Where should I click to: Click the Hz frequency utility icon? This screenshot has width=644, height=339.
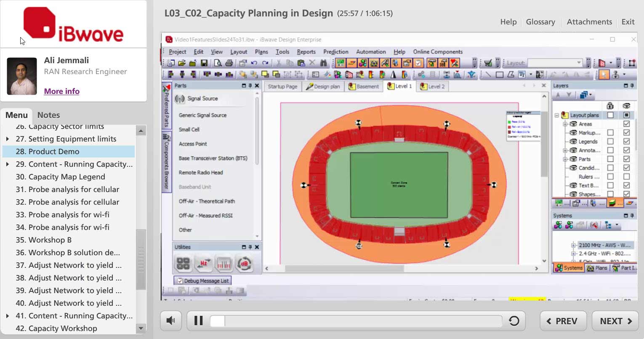[204, 264]
